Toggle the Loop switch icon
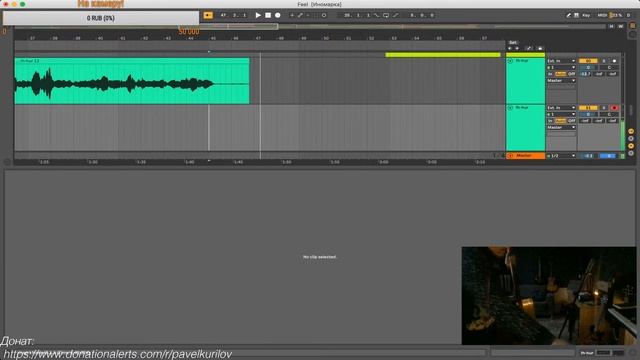 click(386, 15)
